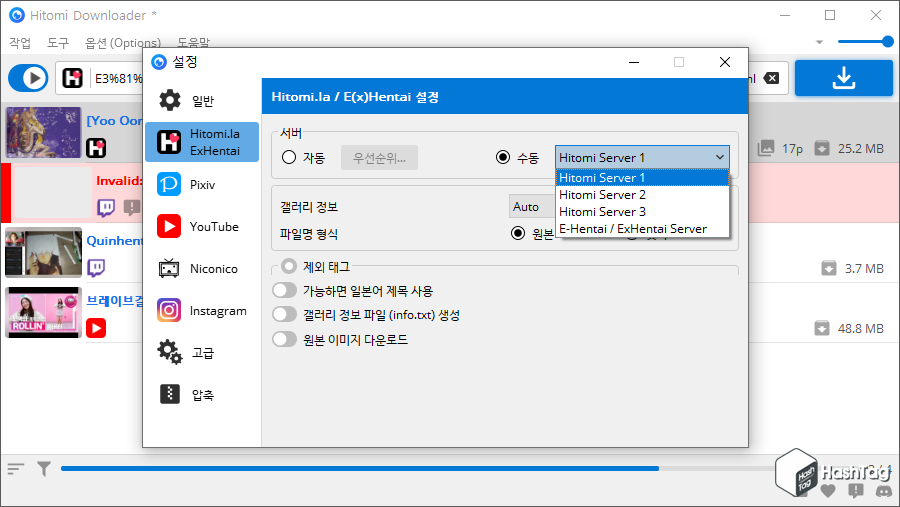Enable 원본 이미지 다운로드 switch
This screenshot has height=507, width=900.
click(x=285, y=339)
